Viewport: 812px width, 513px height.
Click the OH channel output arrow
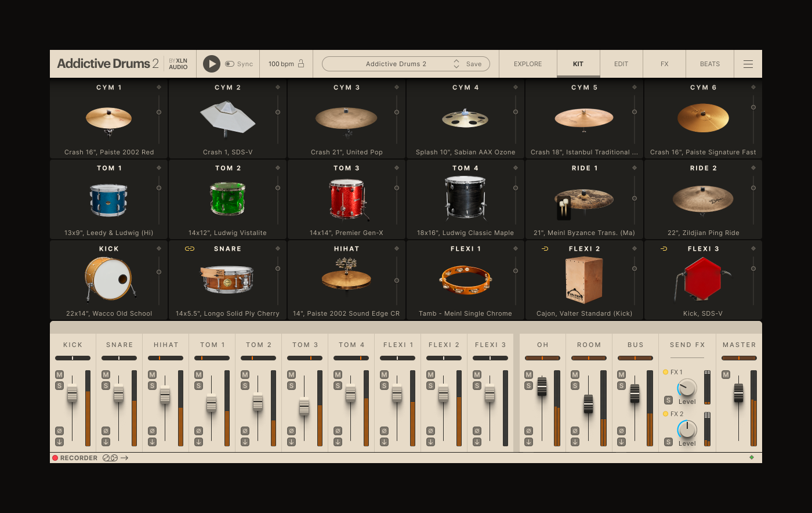coord(528,442)
